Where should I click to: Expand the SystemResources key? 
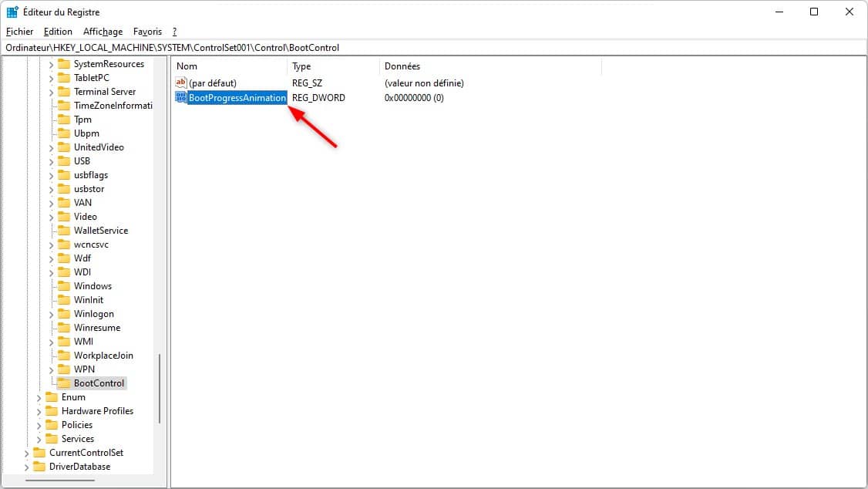pyautogui.click(x=51, y=65)
